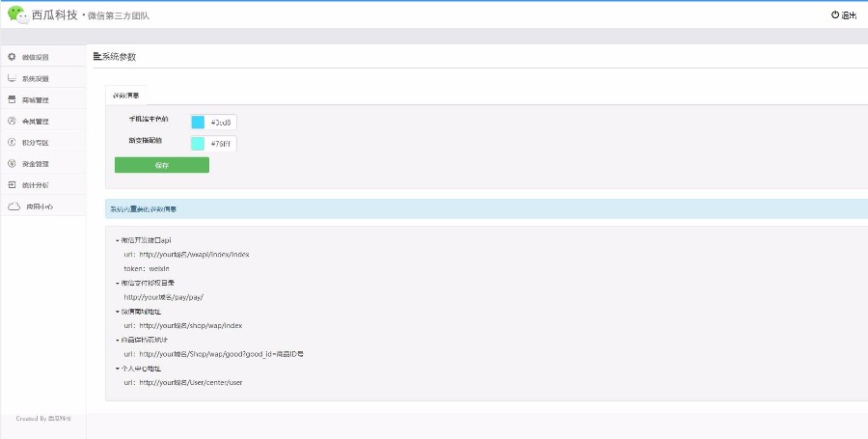Collapse the 微信开发接口api section
The height and width of the screenshot is (439, 868).
coord(116,240)
